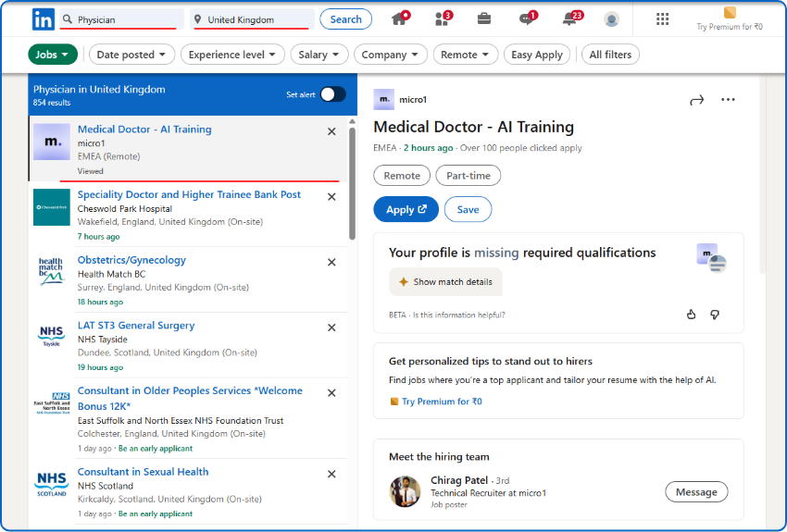Click the job list scrollbar
The height and width of the screenshot is (532, 787).
click(x=353, y=183)
